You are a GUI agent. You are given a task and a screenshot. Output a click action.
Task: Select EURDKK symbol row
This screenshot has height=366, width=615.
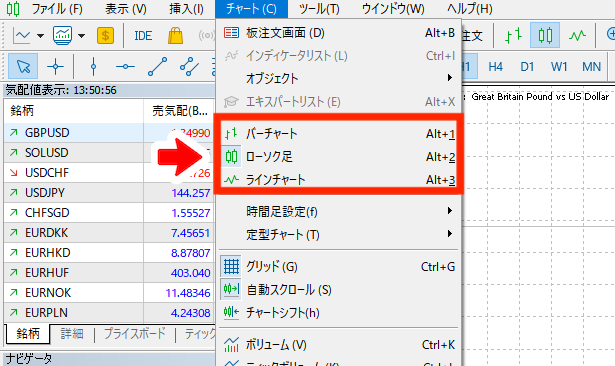point(109,233)
